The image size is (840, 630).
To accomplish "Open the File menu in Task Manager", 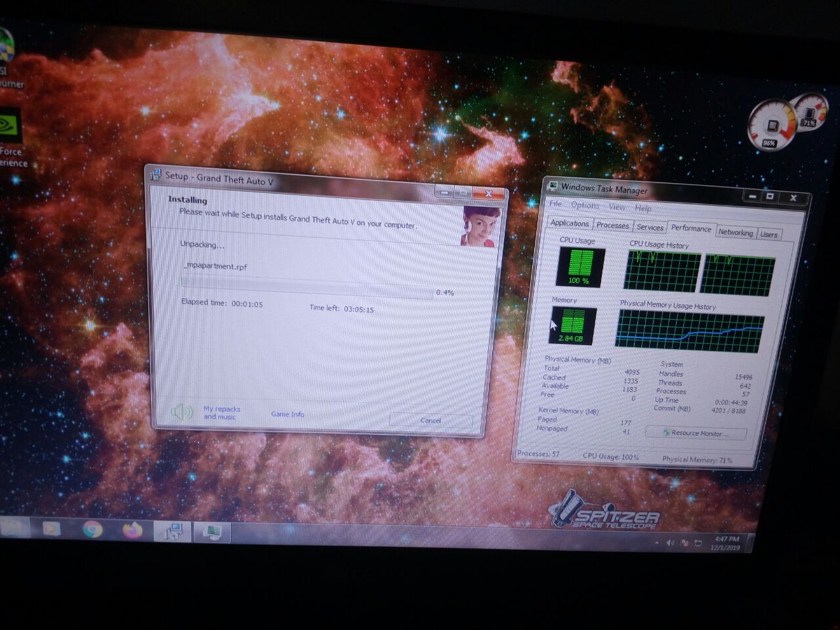I will tap(555, 204).
